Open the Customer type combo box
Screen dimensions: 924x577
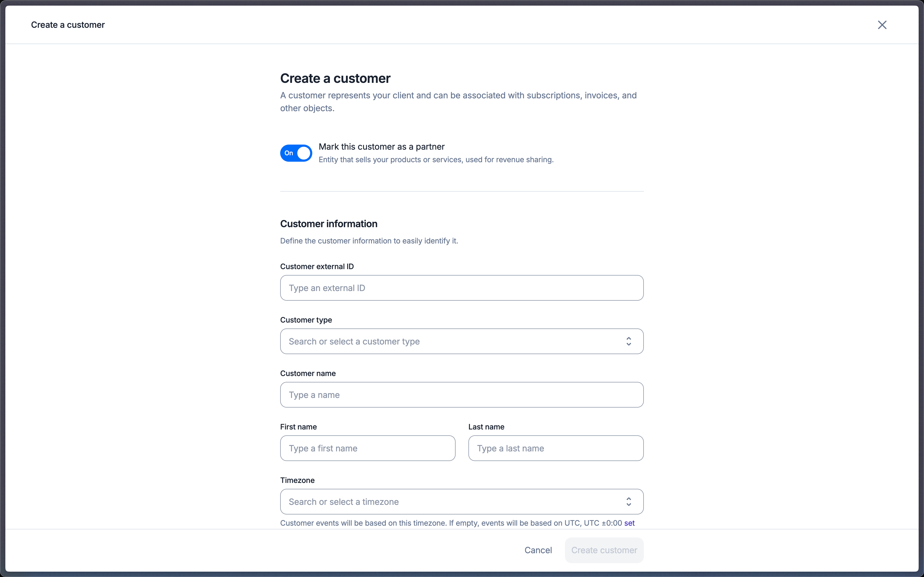462,341
